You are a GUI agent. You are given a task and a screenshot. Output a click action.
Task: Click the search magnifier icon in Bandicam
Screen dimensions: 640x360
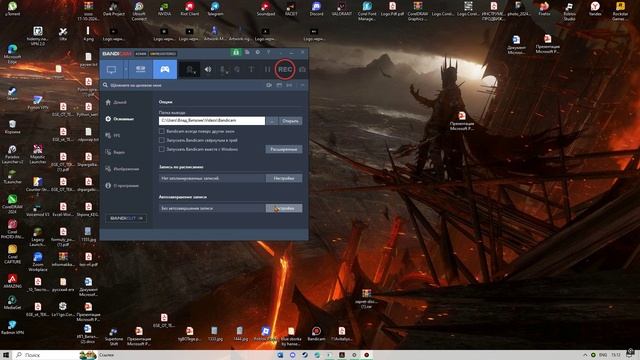105,85
